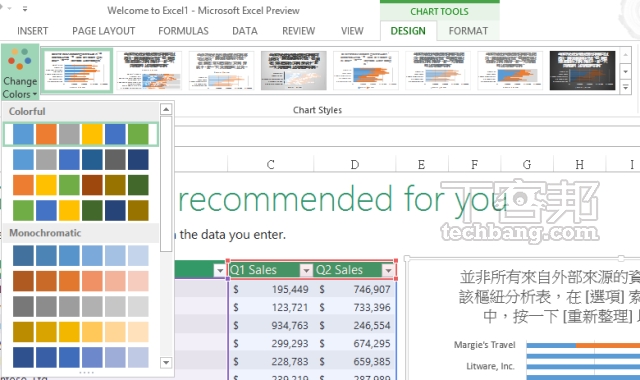Click the Q1 Sales header cell

pos(271,270)
